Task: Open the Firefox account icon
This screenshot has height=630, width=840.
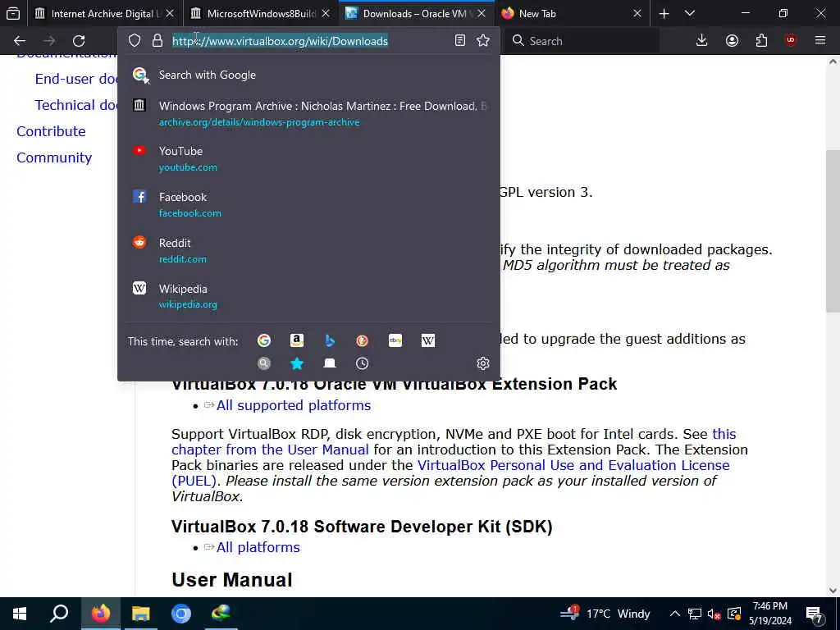Action: pos(732,41)
